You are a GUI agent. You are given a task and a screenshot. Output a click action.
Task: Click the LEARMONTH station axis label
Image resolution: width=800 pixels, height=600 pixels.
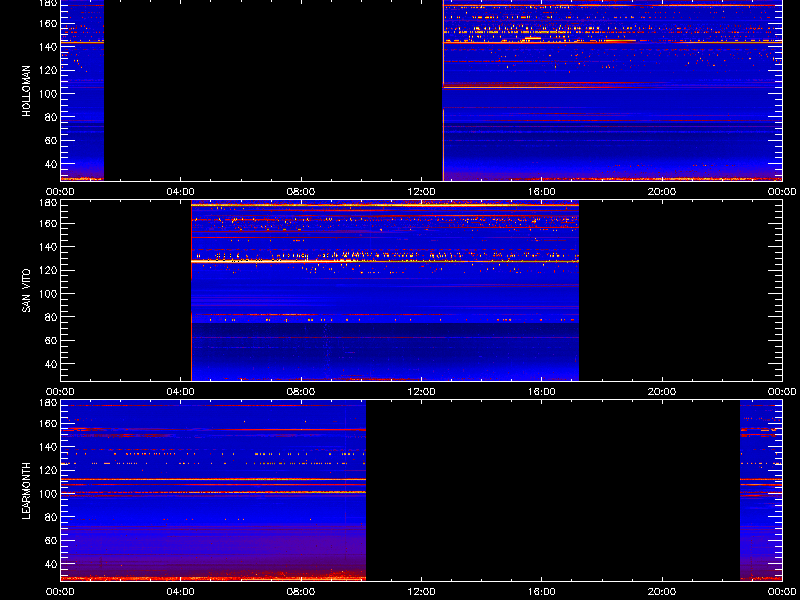click(x=27, y=491)
